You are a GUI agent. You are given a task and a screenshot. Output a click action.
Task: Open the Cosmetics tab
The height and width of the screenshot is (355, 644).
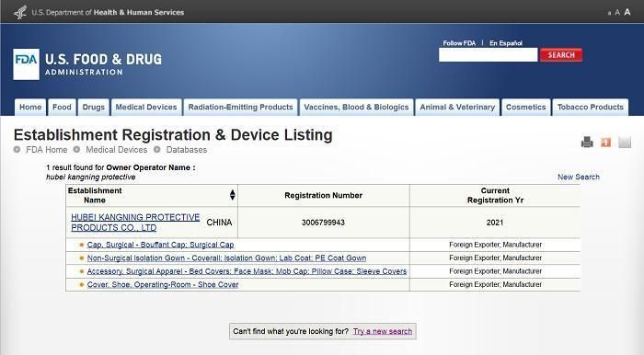pos(525,107)
